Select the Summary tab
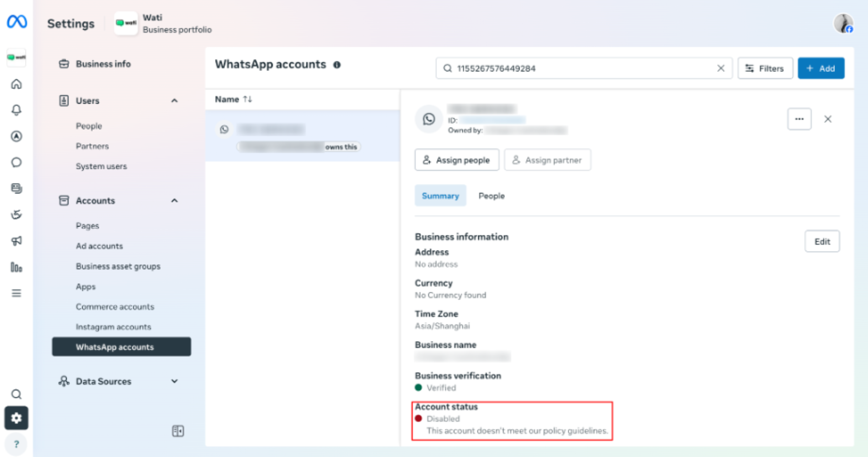Viewport: 868px width, 457px height. [440, 196]
